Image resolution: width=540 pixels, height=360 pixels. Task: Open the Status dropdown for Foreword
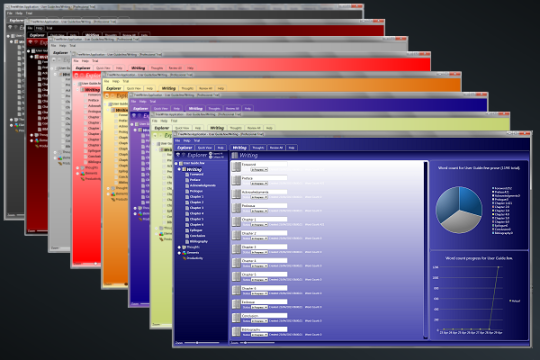pos(259,170)
